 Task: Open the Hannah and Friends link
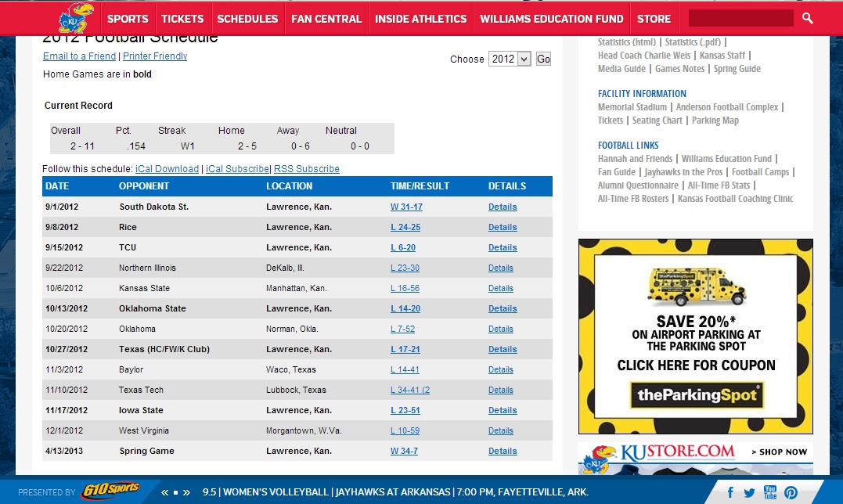[635, 159]
